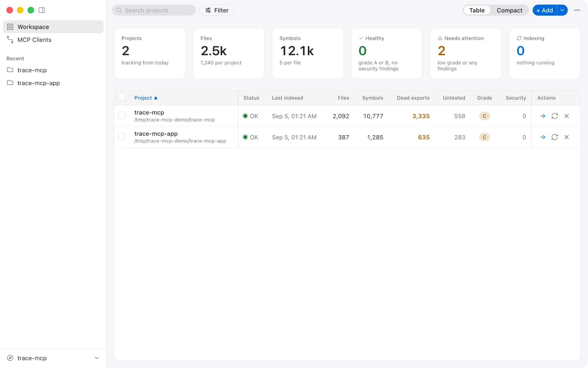This screenshot has width=588, height=368.
Task: Click dead exports value 635
Action: pyautogui.click(x=424, y=137)
